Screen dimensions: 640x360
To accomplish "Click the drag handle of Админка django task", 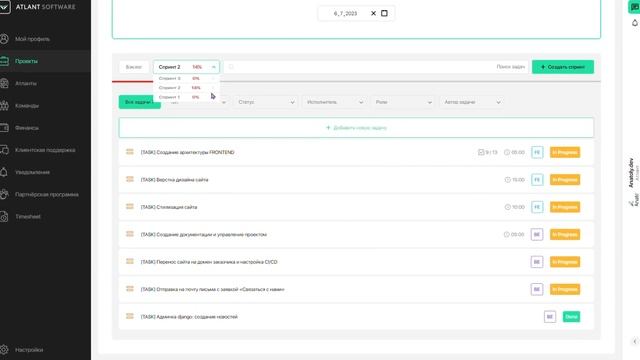I will click(130, 316).
